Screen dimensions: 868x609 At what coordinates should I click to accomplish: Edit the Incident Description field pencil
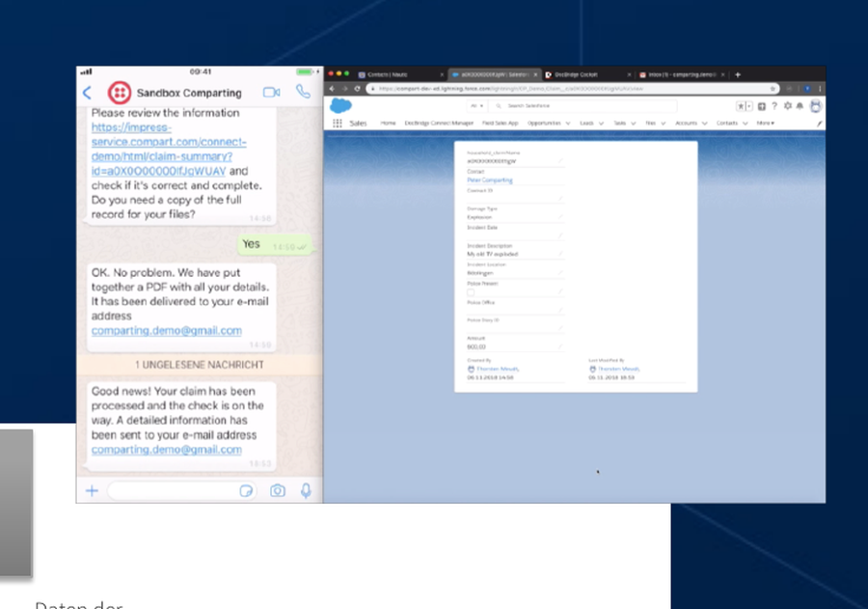point(560,254)
